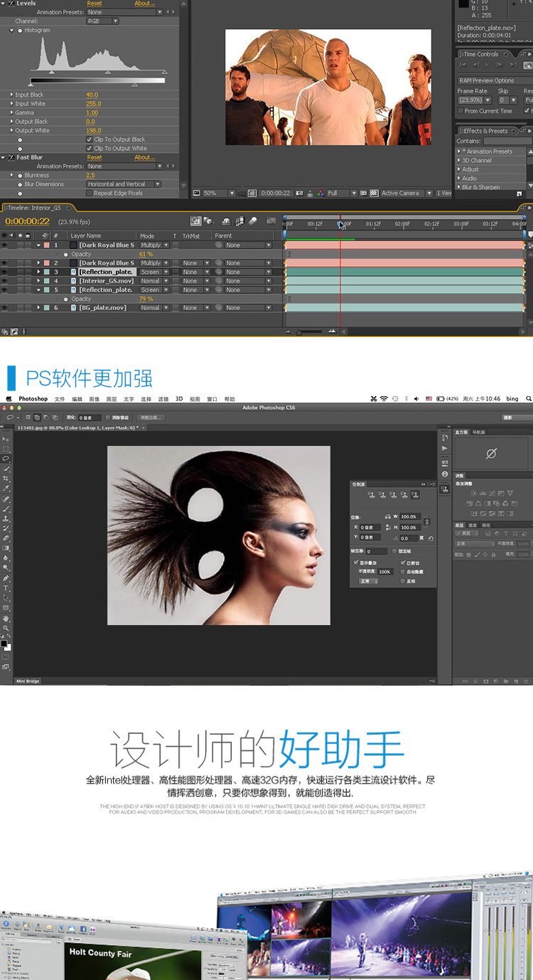Select the Pen tool in Photoshop toolbar

pos(6,578)
